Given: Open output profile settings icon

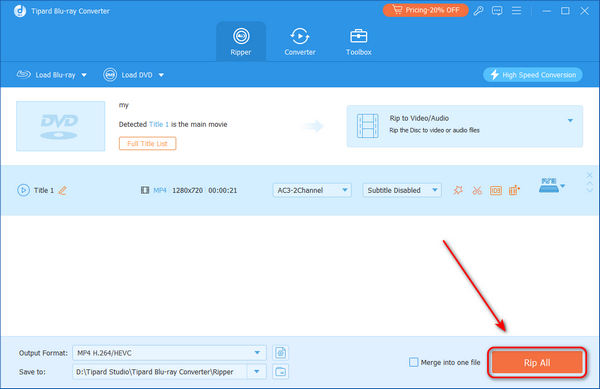Looking at the screenshot, I should 280,353.
